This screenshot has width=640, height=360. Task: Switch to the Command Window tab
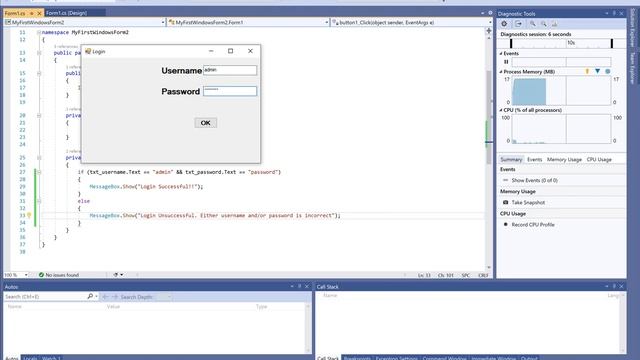coord(444,358)
